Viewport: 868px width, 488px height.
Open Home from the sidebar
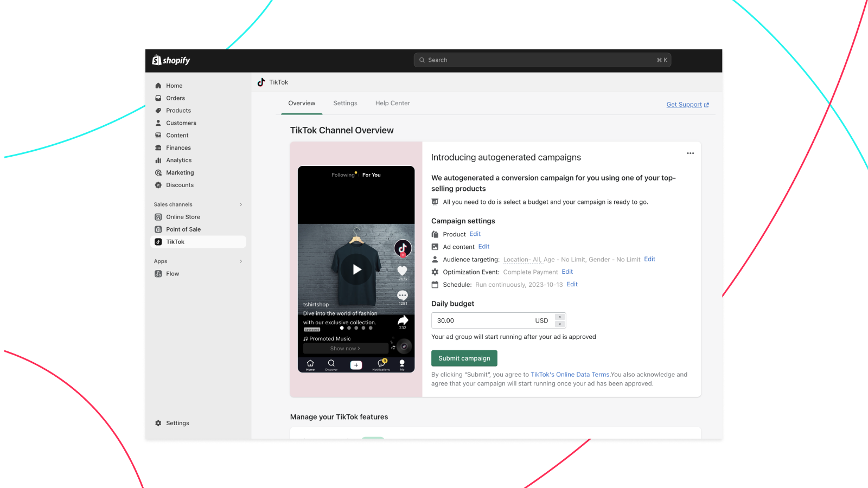pyautogui.click(x=174, y=86)
